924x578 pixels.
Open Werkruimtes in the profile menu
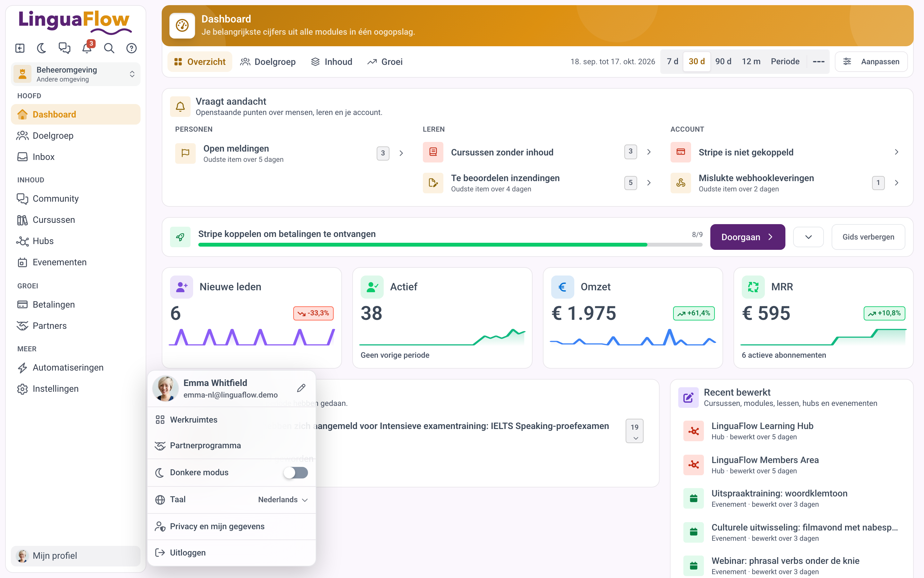tap(231, 420)
